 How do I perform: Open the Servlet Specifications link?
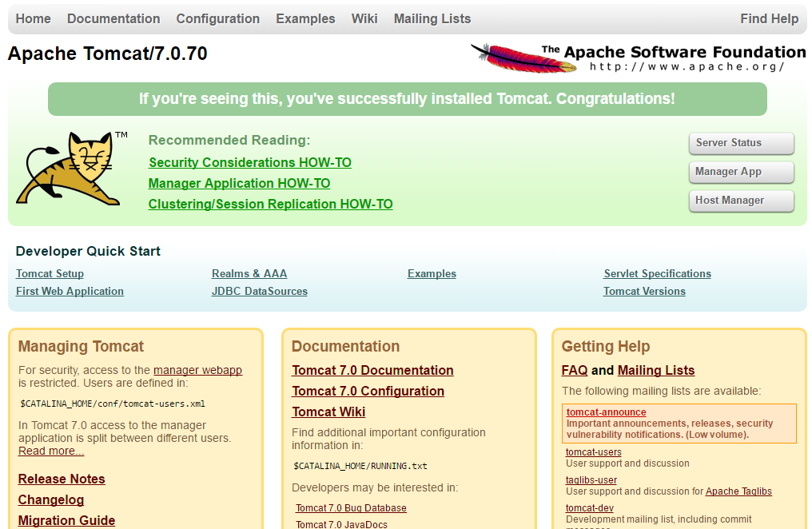pyautogui.click(x=657, y=273)
